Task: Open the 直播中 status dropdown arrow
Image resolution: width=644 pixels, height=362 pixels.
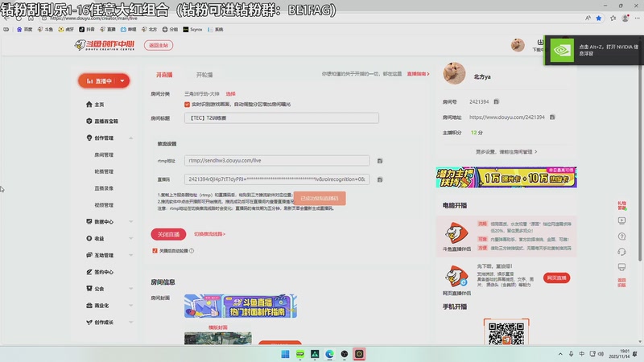Action: point(122,81)
